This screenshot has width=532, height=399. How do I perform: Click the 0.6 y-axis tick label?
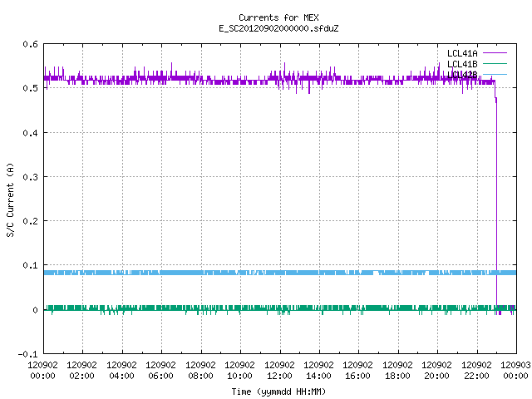click(x=30, y=44)
